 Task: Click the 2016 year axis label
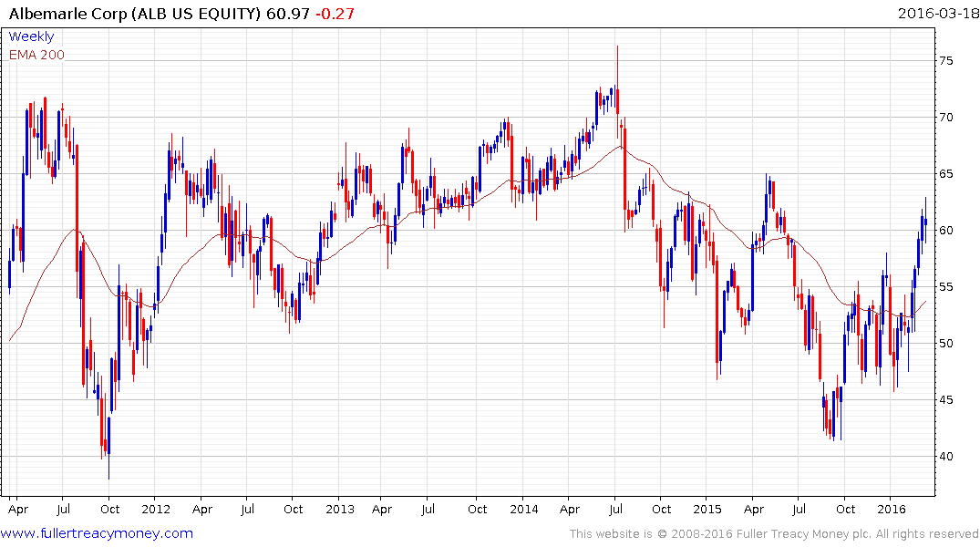click(x=892, y=509)
